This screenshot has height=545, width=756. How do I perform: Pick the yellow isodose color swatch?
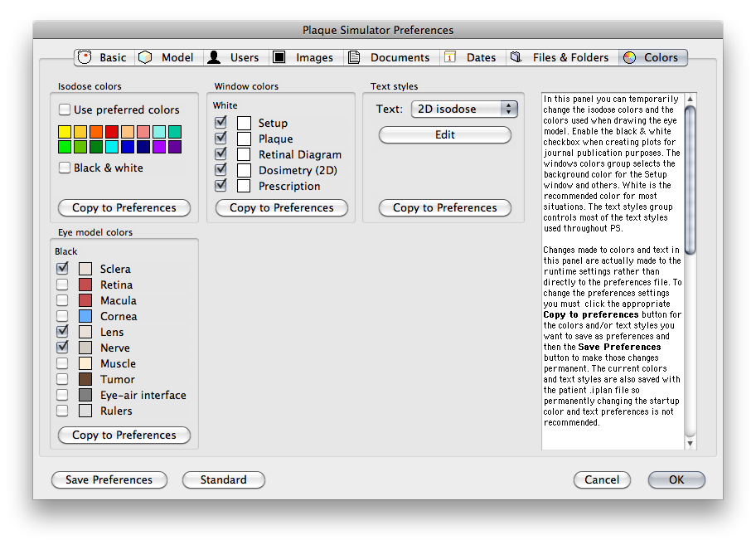pos(65,132)
